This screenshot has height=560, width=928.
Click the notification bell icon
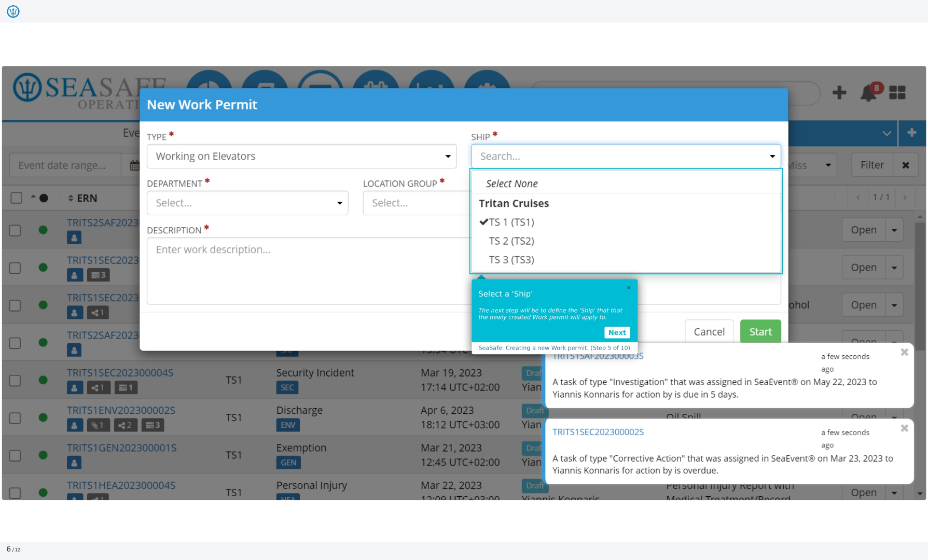(868, 93)
